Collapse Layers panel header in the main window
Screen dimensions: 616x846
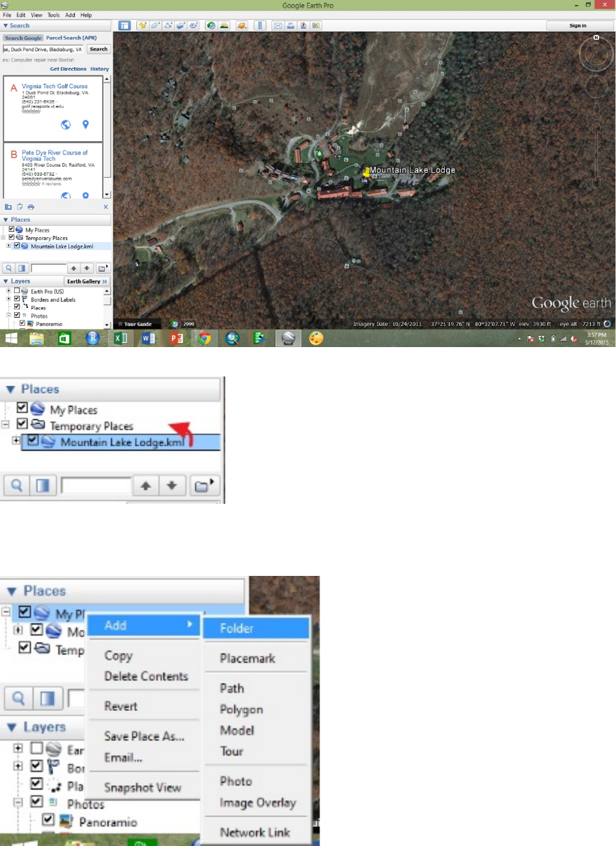[6, 281]
